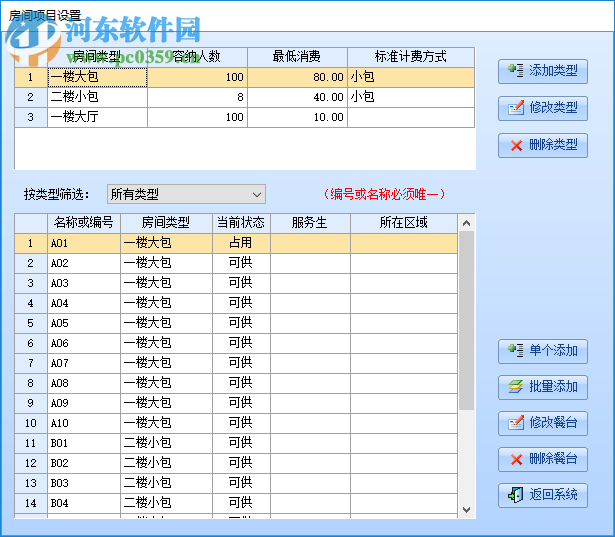Select room A02 in the list
This screenshot has height=537, width=615.
pos(236,263)
